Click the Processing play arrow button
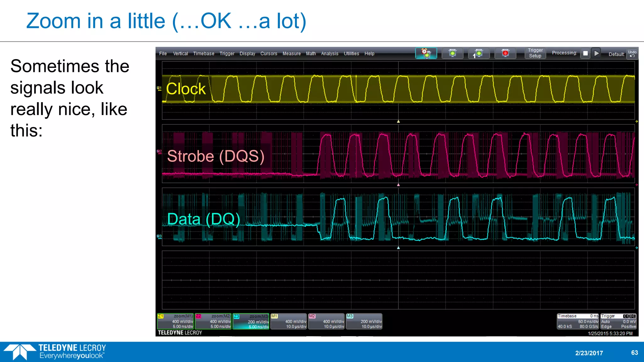 [596, 53]
